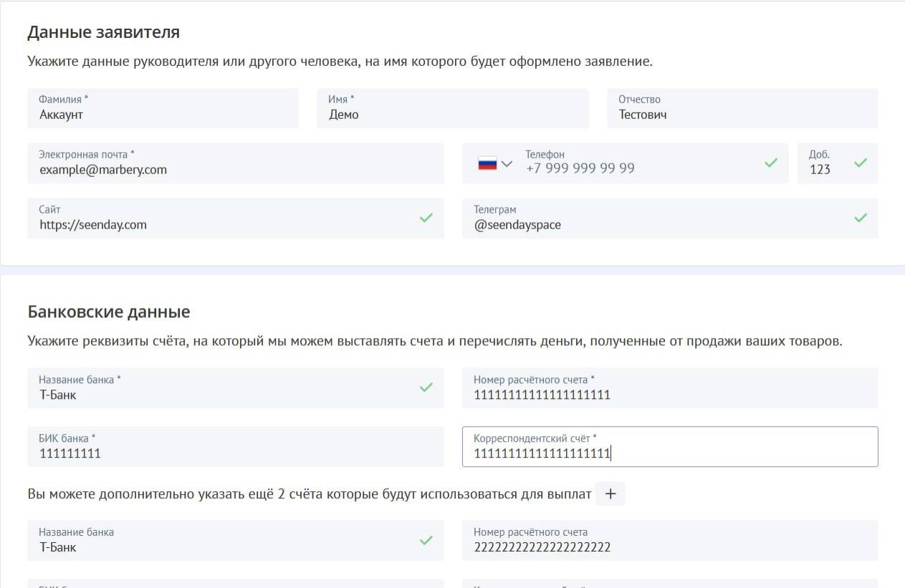Click the plus icon to add account
The height and width of the screenshot is (588, 905).
610,493
